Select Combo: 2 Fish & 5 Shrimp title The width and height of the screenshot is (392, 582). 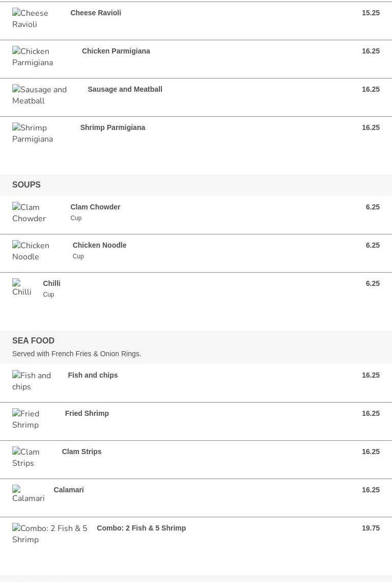[x=142, y=528]
